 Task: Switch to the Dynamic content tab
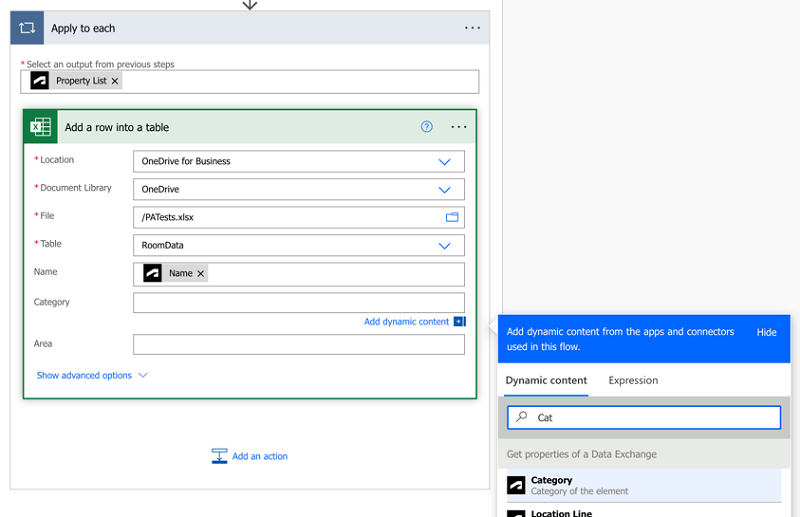click(546, 380)
